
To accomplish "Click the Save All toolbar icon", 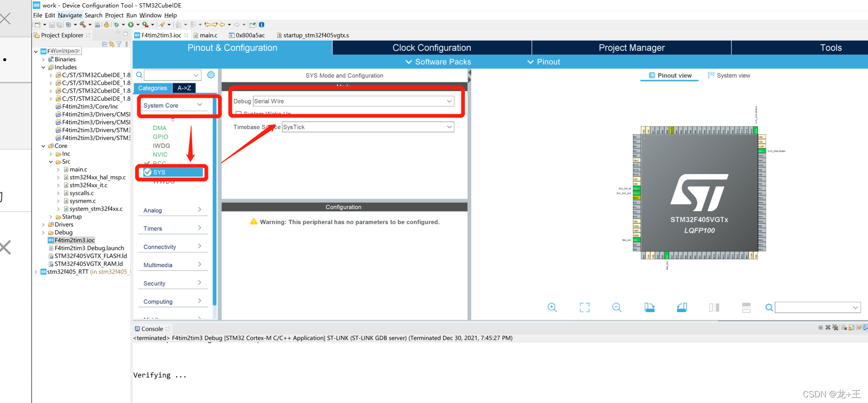I will (59, 25).
